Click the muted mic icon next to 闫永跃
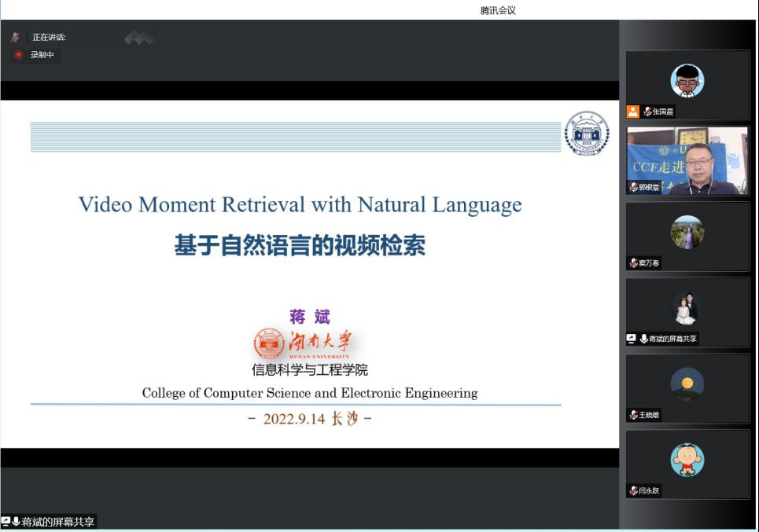759x532 pixels. pos(633,490)
